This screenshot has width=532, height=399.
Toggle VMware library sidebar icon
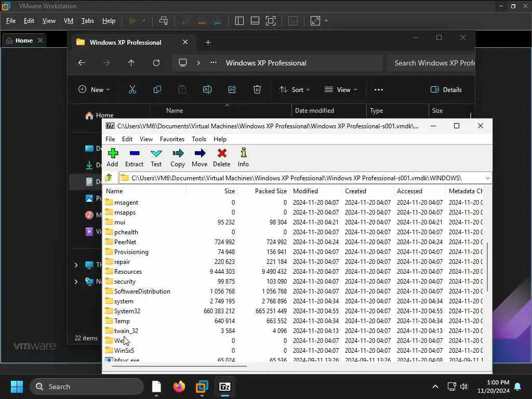[x=239, y=21]
